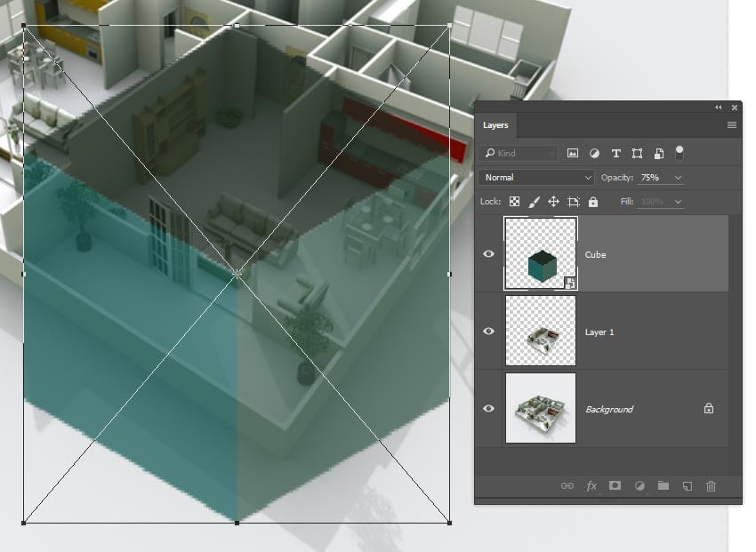
Task: Lock image pixels brush icon
Action: (534, 202)
